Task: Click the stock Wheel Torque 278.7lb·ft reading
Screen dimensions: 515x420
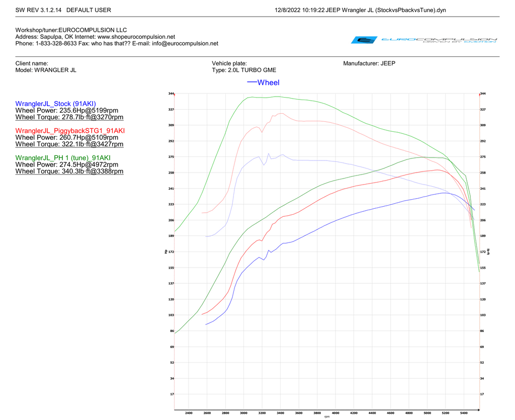Action: click(x=69, y=117)
